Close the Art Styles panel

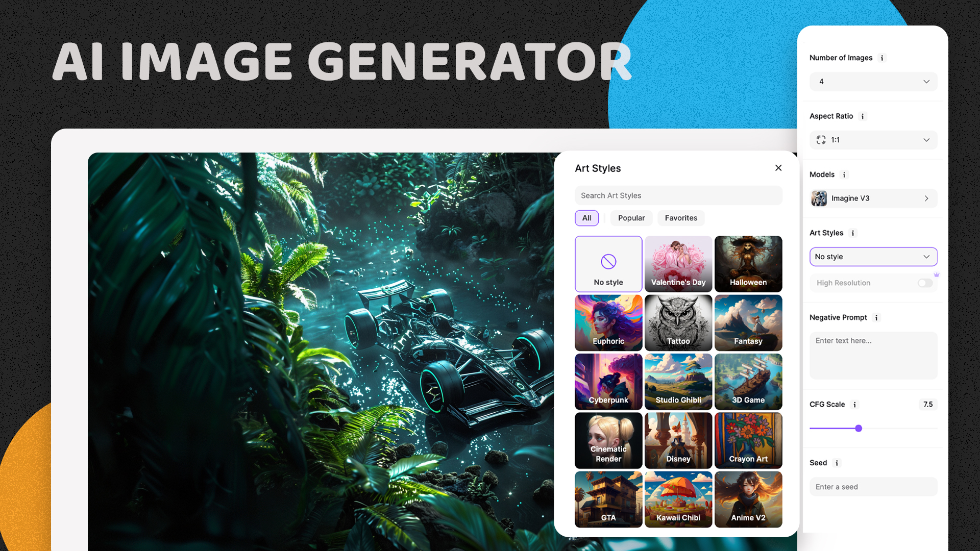point(778,167)
